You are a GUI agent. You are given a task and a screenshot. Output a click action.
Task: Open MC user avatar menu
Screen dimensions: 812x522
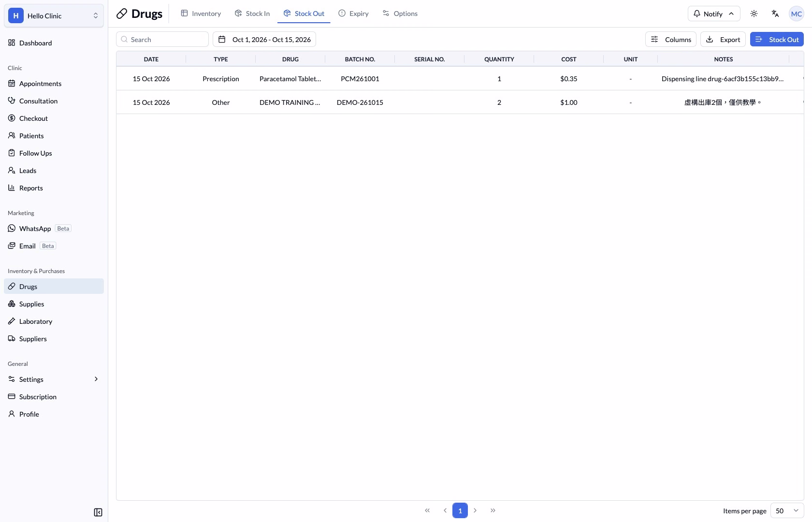[x=797, y=14]
